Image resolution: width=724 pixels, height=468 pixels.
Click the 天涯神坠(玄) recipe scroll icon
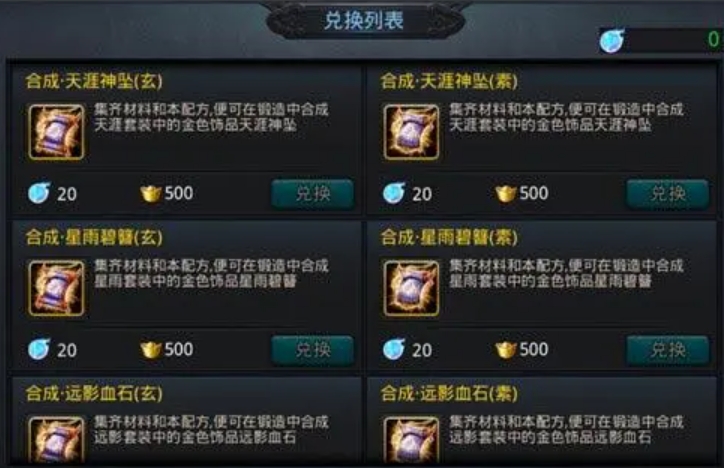click(x=56, y=132)
